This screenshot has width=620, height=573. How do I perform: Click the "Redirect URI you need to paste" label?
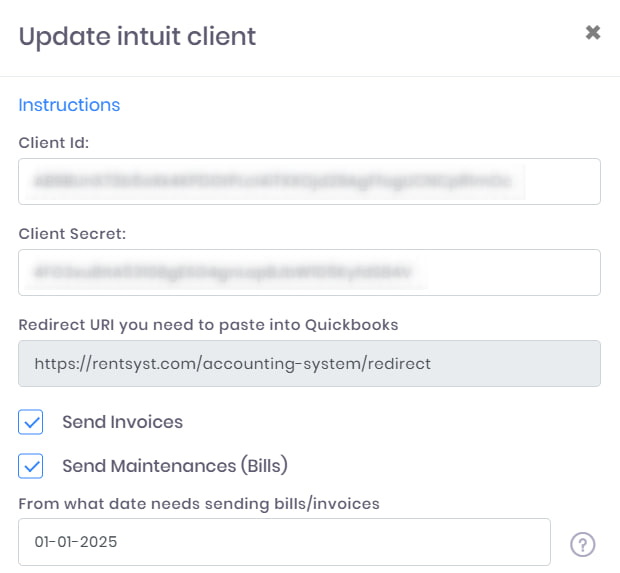tap(208, 325)
